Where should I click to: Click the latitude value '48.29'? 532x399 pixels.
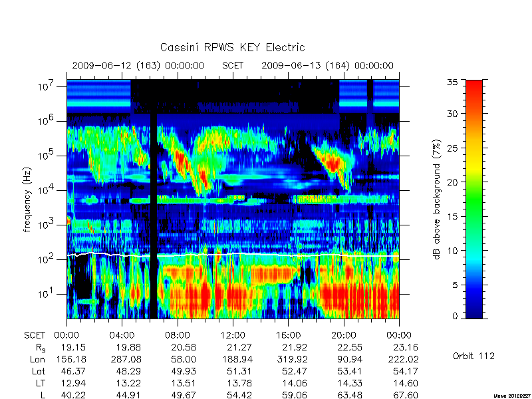[128, 372]
